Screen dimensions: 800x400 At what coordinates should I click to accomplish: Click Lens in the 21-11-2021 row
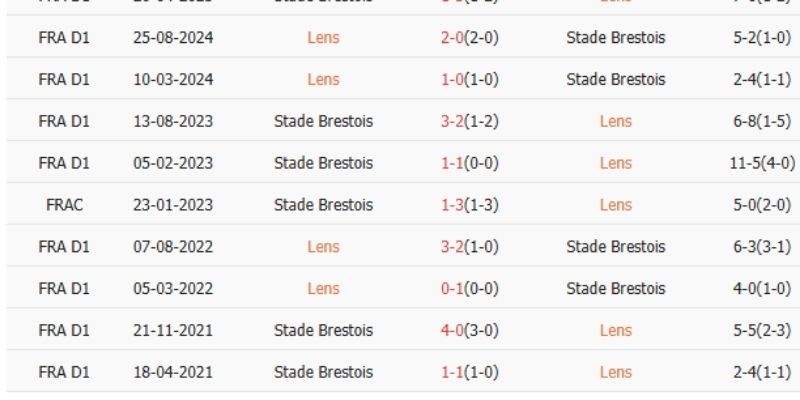tap(615, 331)
